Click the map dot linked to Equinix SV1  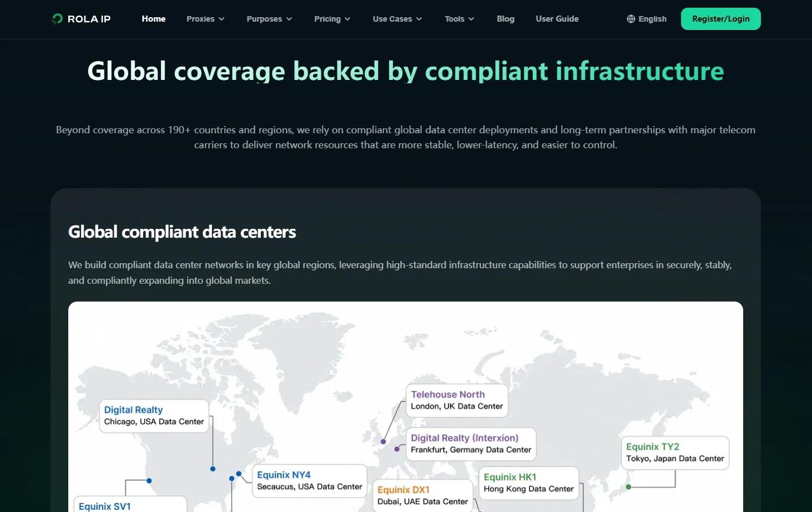click(x=149, y=481)
